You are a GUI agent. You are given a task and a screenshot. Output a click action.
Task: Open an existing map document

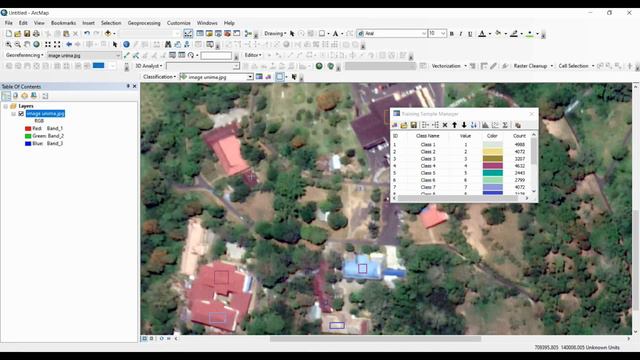(x=18, y=33)
